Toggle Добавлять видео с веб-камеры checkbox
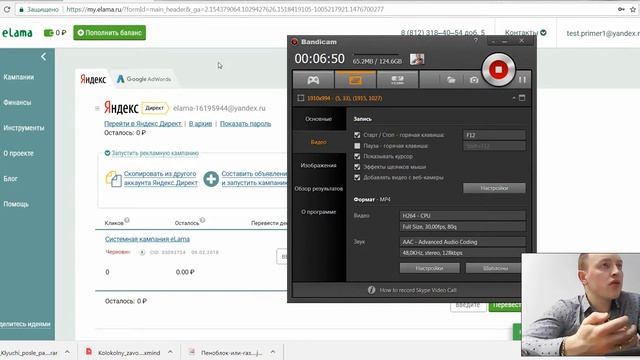 357,177
